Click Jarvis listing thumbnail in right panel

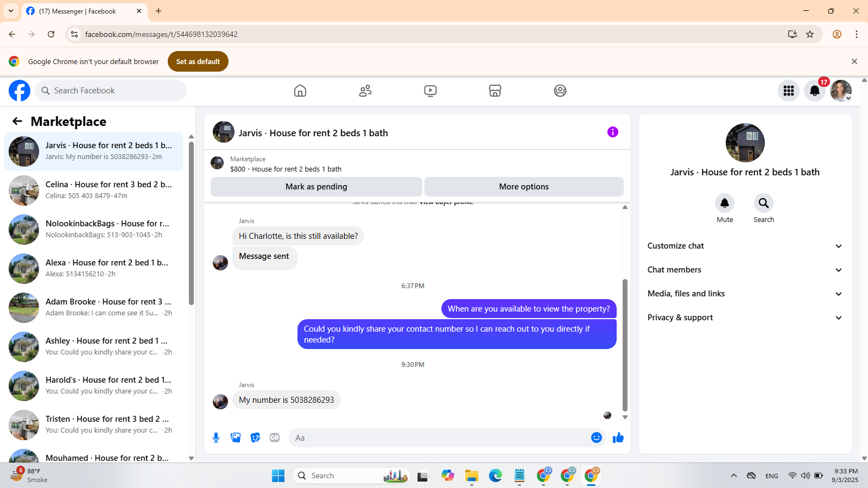pos(745,143)
